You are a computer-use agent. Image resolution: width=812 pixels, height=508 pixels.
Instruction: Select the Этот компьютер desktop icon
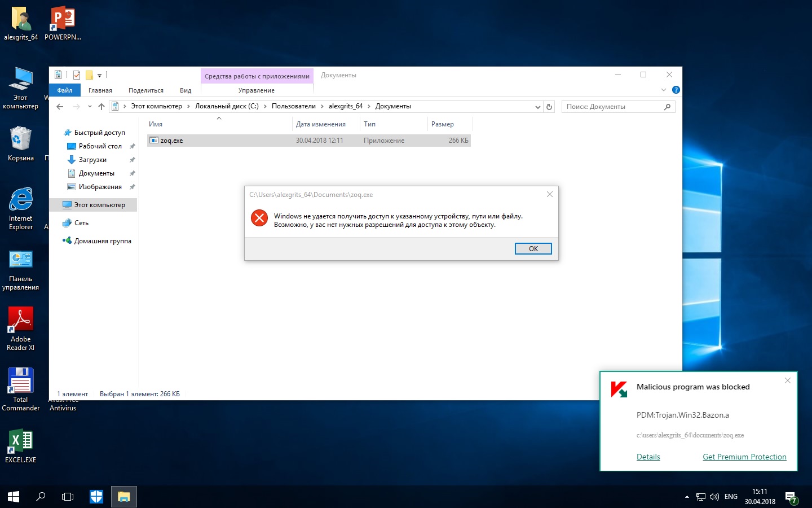coord(21,88)
